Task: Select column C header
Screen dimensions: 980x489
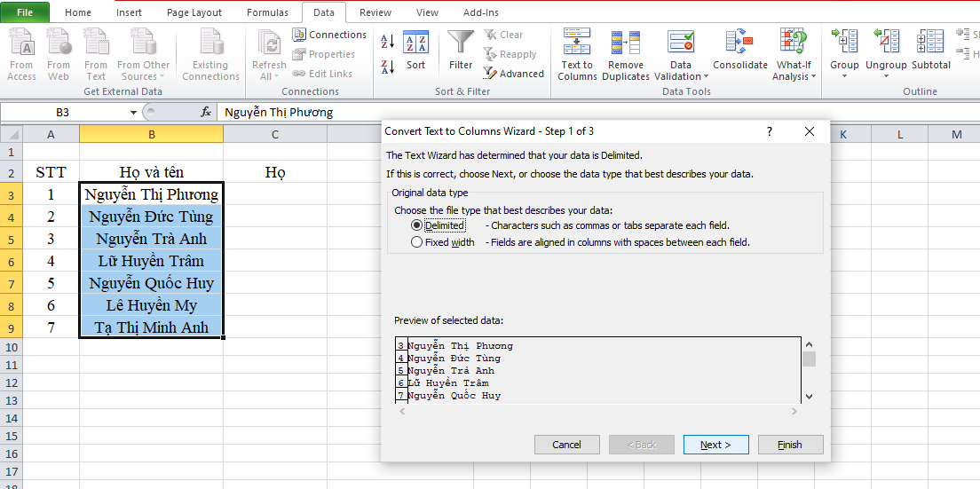Action: pos(275,134)
